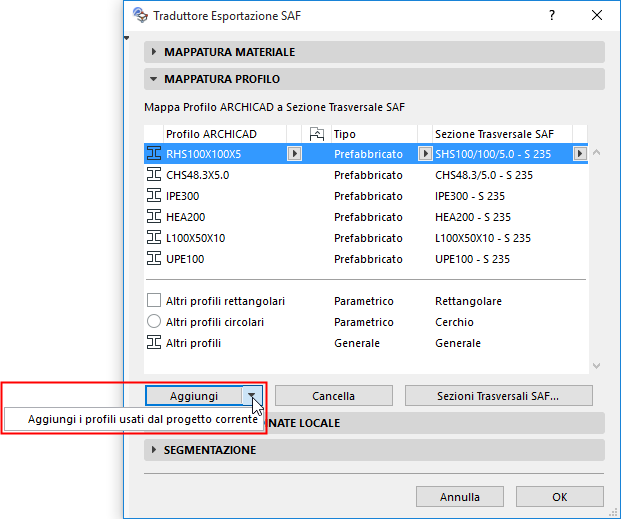
Task: Click the Cancella button
Action: [x=333, y=396]
